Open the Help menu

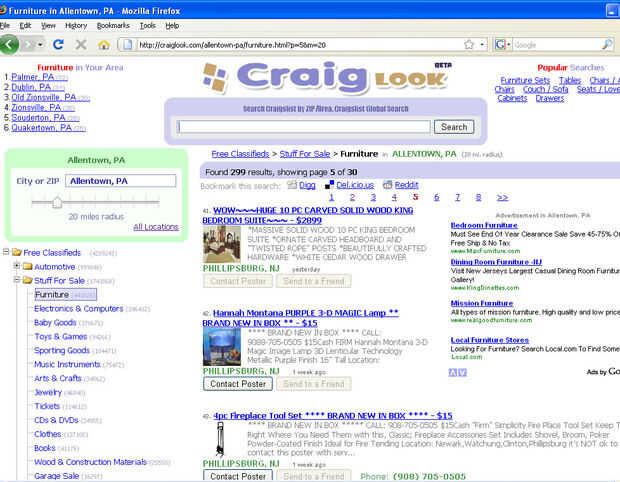(172, 26)
